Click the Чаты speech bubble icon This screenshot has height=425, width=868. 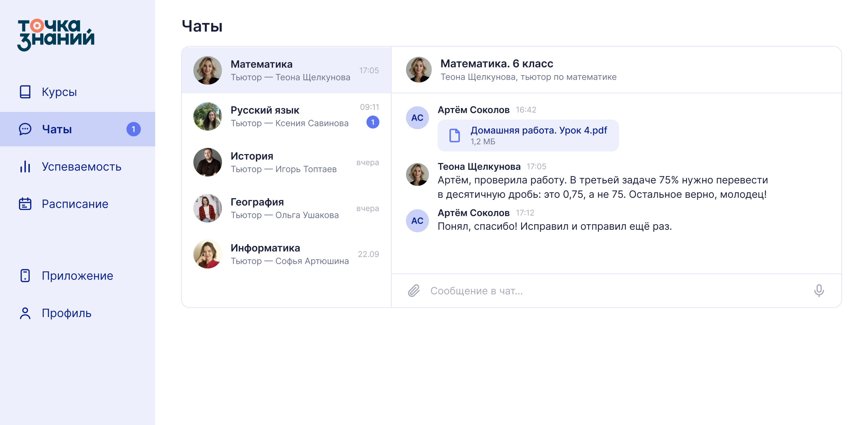pyautogui.click(x=25, y=129)
